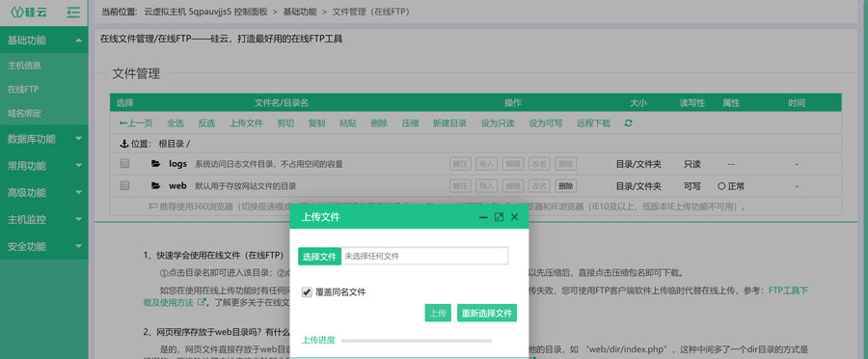Click 远程下载 in the file toolbar
868x359 pixels.
coord(594,123)
